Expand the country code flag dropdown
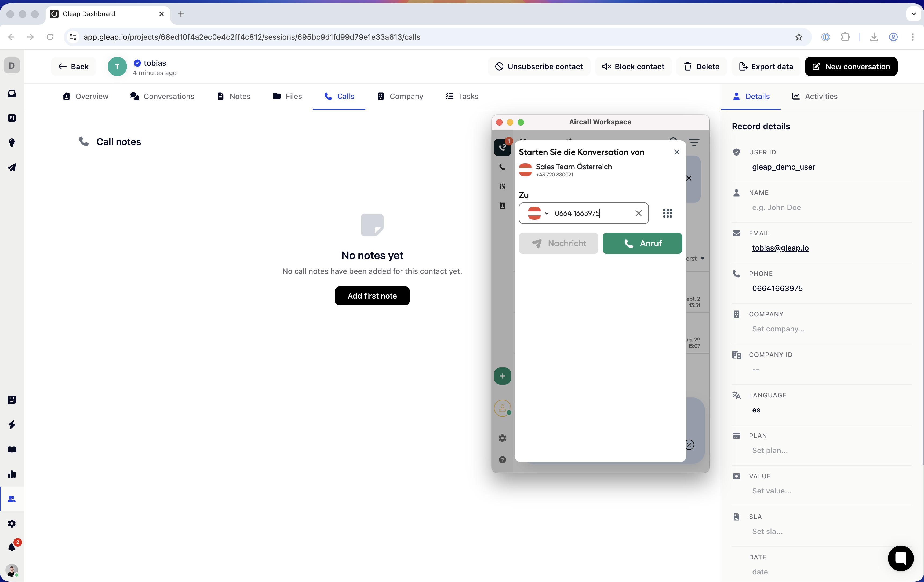This screenshot has height=582, width=924. 538,213
